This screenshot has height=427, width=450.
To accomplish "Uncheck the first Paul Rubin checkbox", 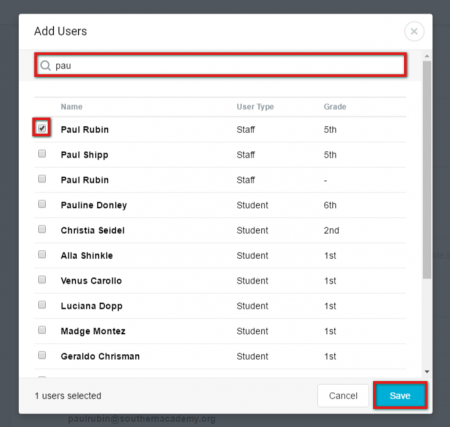I will point(42,128).
